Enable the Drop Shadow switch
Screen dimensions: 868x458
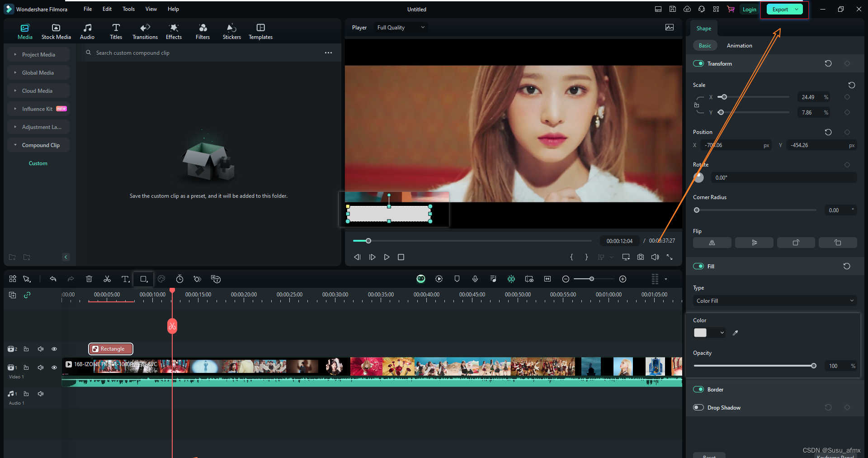pos(698,408)
